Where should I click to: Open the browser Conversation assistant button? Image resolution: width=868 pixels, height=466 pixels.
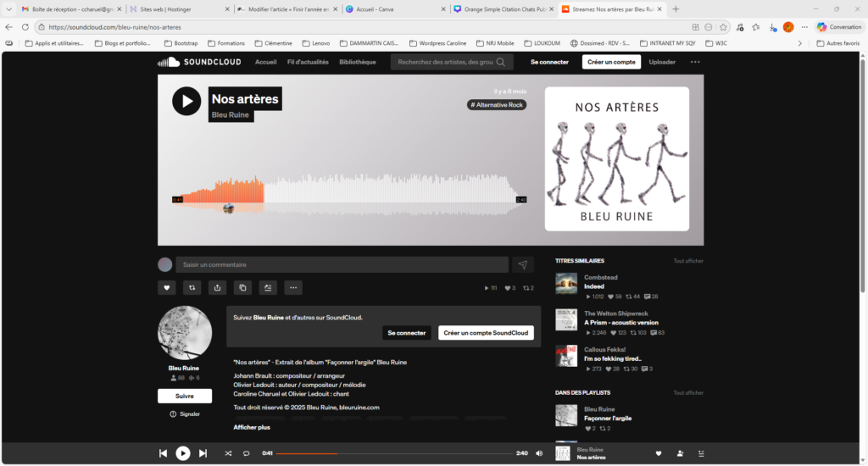point(839,27)
